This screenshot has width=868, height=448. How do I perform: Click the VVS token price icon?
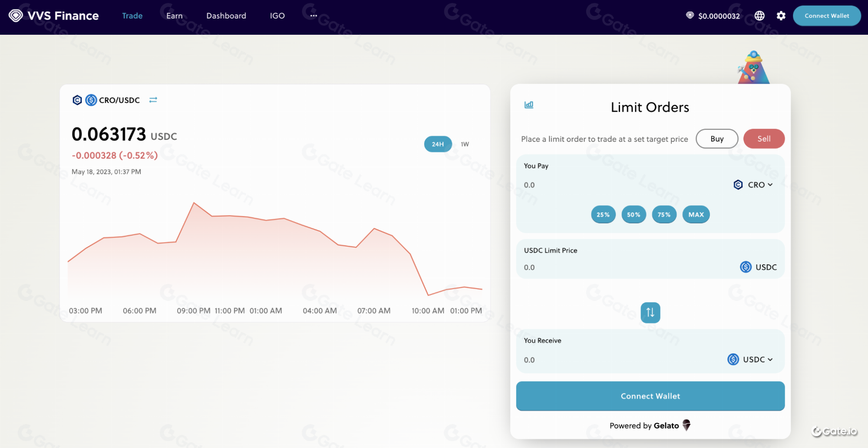(690, 16)
